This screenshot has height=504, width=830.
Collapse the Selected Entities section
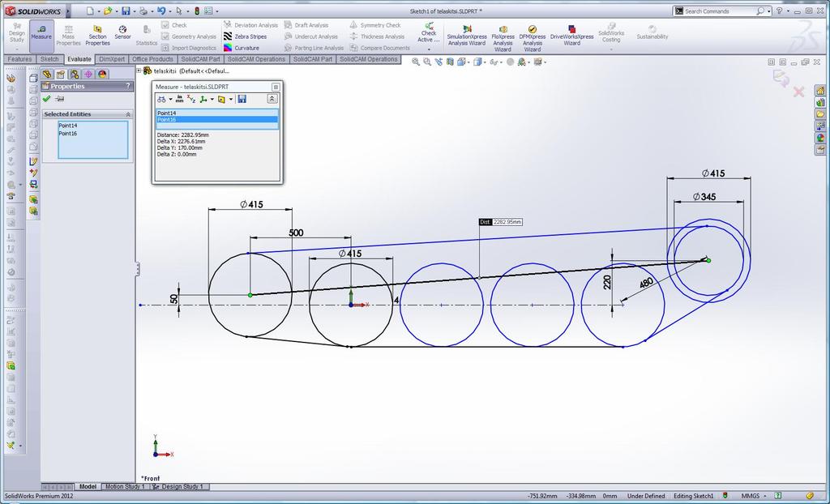[128, 114]
